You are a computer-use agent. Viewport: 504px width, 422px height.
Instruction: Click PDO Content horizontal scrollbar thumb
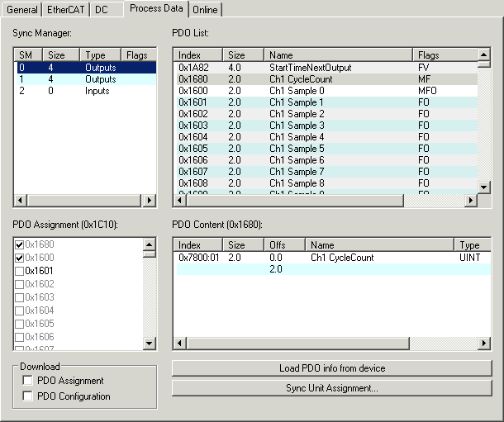297,343
